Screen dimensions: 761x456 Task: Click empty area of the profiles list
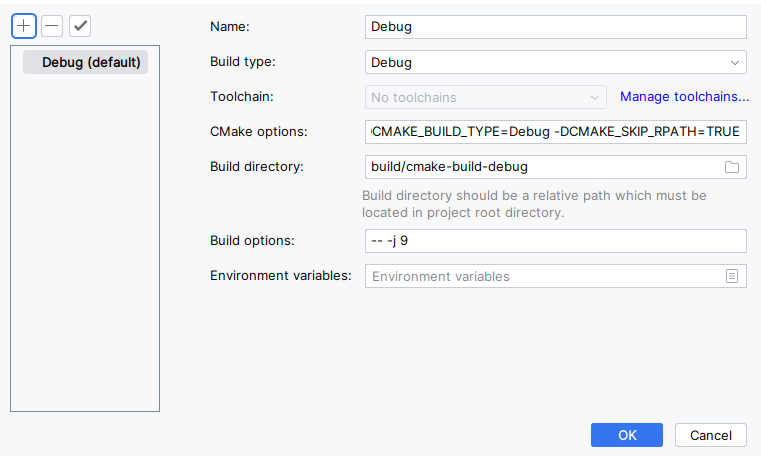(85, 243)
